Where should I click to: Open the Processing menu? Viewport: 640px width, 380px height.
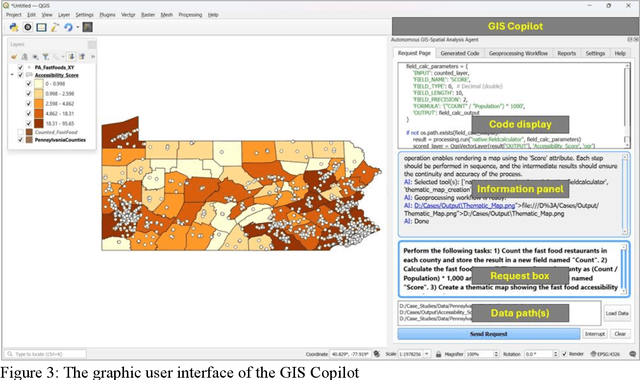click(190, 15)
